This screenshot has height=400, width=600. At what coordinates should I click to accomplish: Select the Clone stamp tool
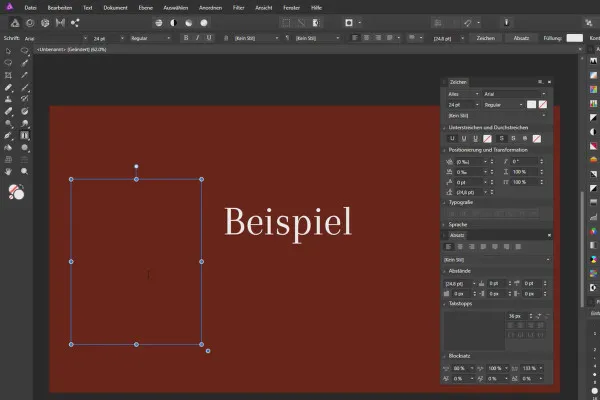tap(8, 99)
